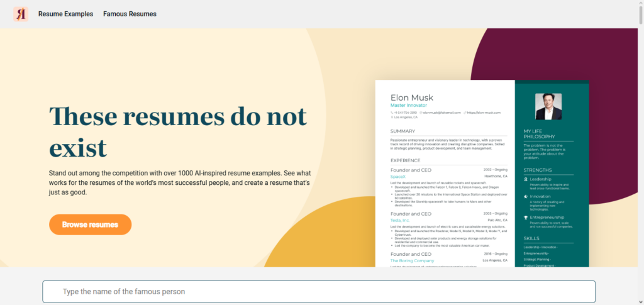Open the Famous Resumes menu item
This screenshot has height=305, width=644.
[x=130, y=14]
